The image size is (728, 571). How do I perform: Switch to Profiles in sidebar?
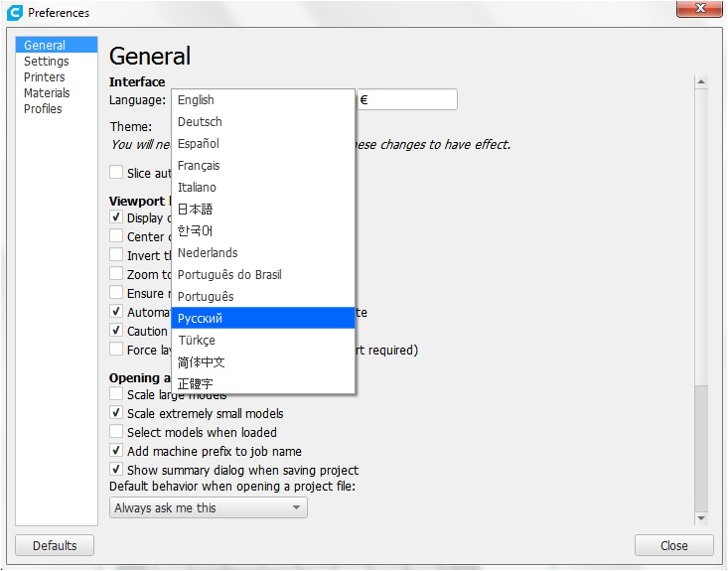pos(43,109)
